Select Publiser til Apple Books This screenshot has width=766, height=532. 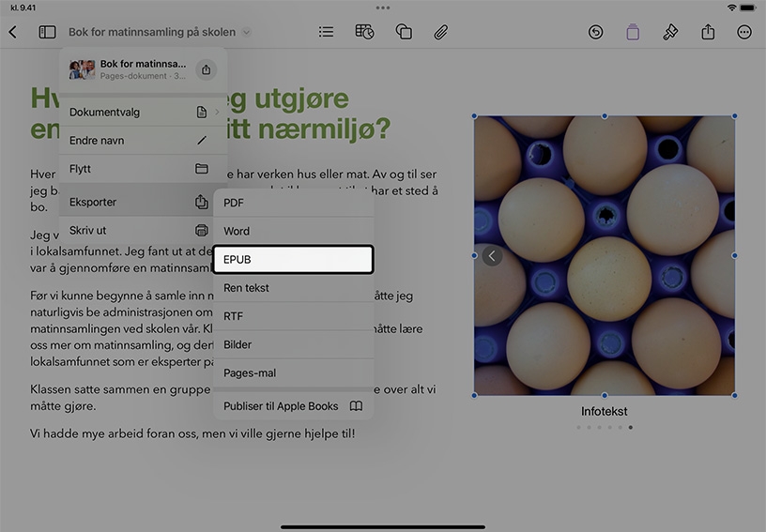tap(294, 406)
